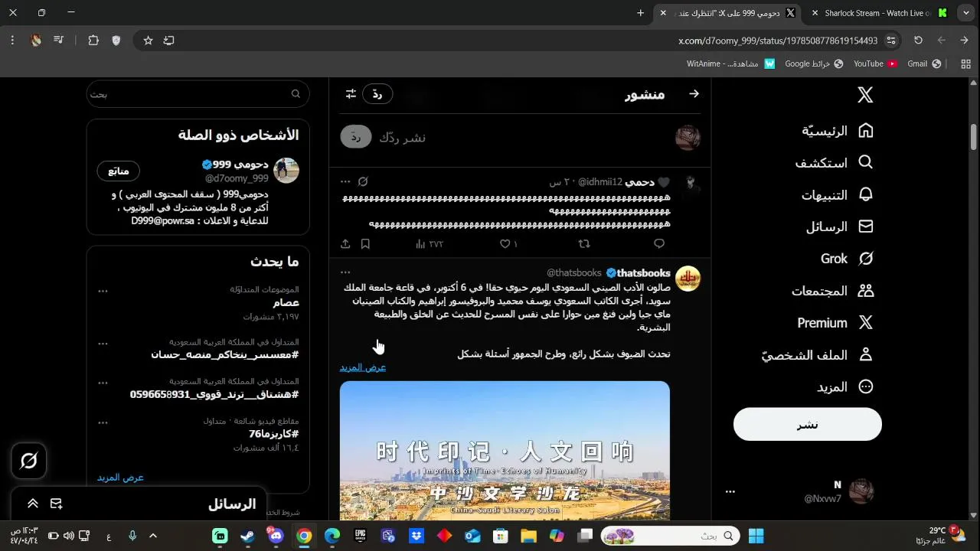Follow d7oomy_999 in relevant people

pyautogui.click(x=118, y=171)
